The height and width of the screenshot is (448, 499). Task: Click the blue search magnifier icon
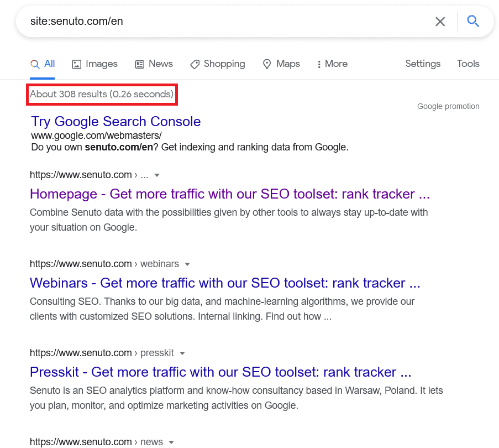[472, 22]
